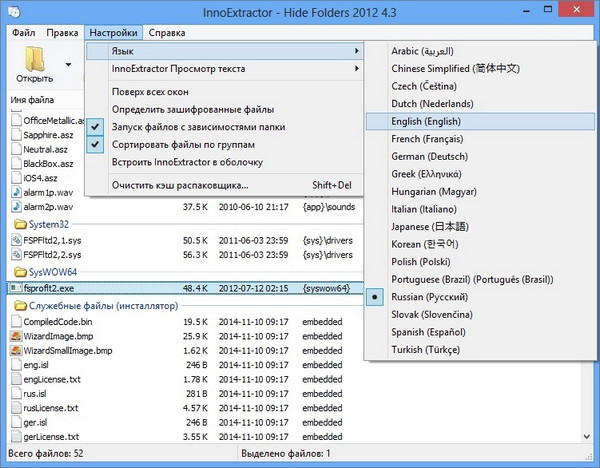600x468 pixels.
Task: Enable Поверх всех окон option
Action: (x=158, y=92)
